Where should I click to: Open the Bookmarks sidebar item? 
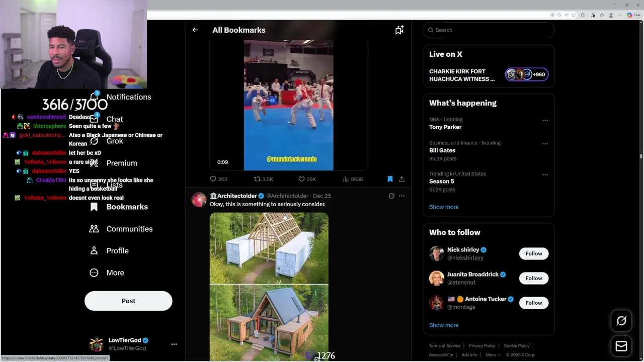pyautogui.click(x=127, y=207)
